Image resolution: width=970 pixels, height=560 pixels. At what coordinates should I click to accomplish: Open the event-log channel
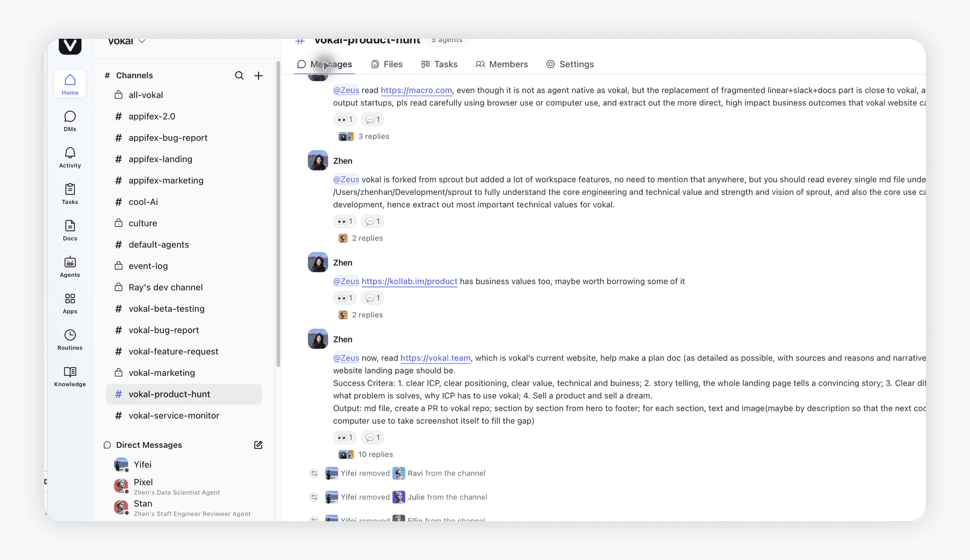184,266
